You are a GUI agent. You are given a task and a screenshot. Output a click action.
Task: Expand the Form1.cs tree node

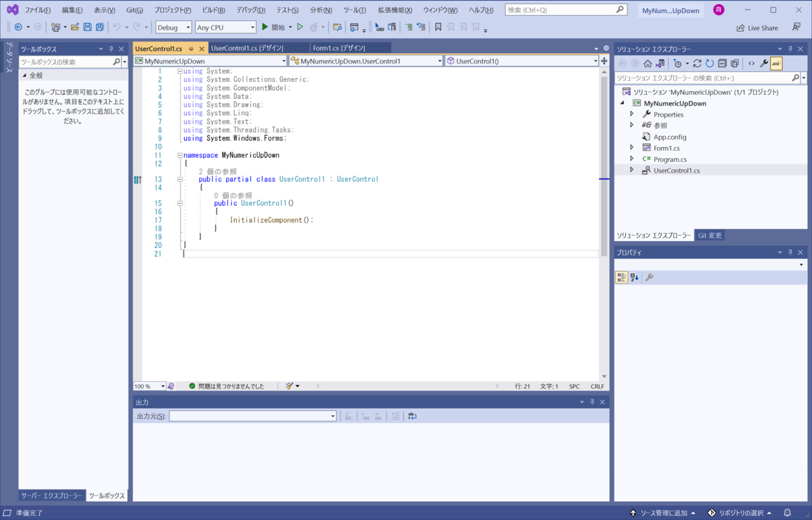pos(632,148)
